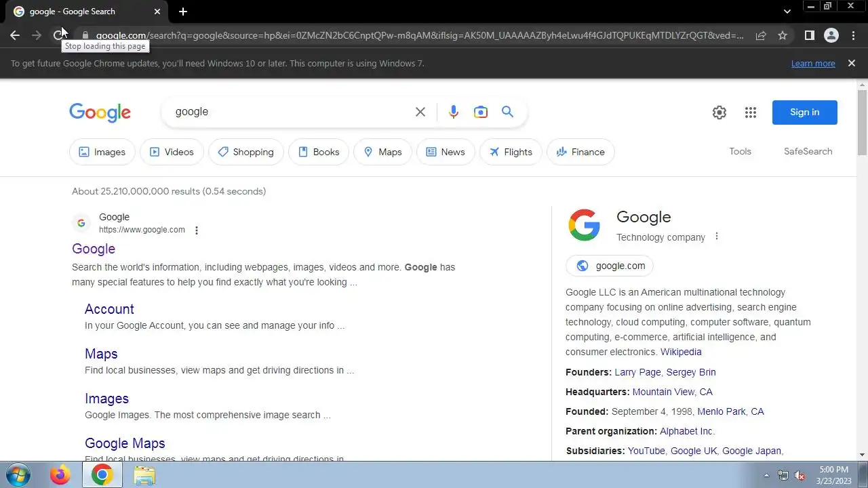The width and height of the screenshot is (868, 488).
Task: Clear the search box with X icon
Action: tap(420, 112)
